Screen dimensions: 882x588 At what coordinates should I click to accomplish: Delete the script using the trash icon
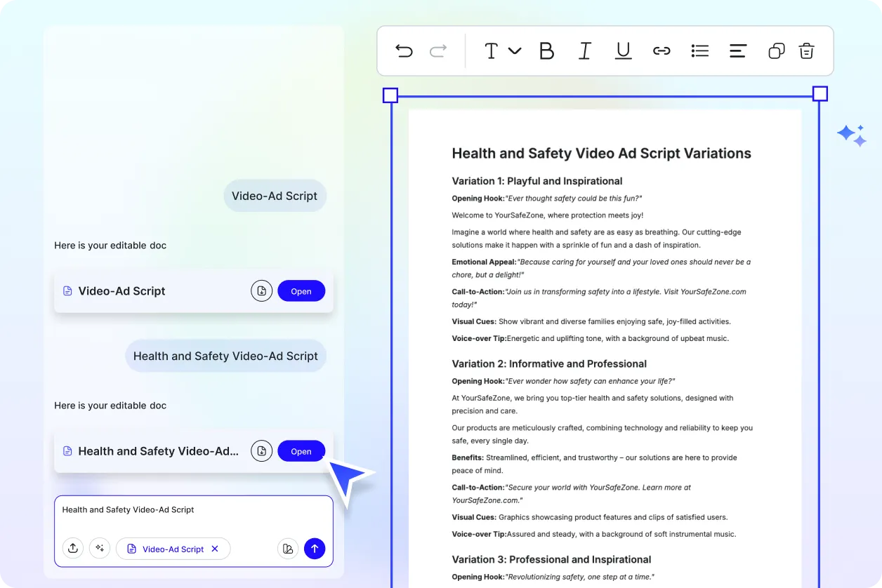pos(806,51)
